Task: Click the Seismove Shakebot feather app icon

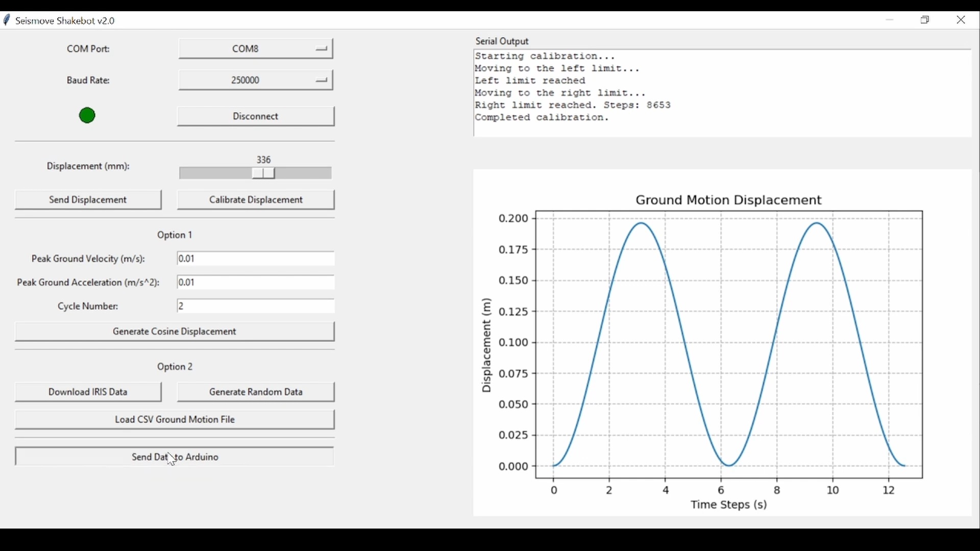Action: 7,20
